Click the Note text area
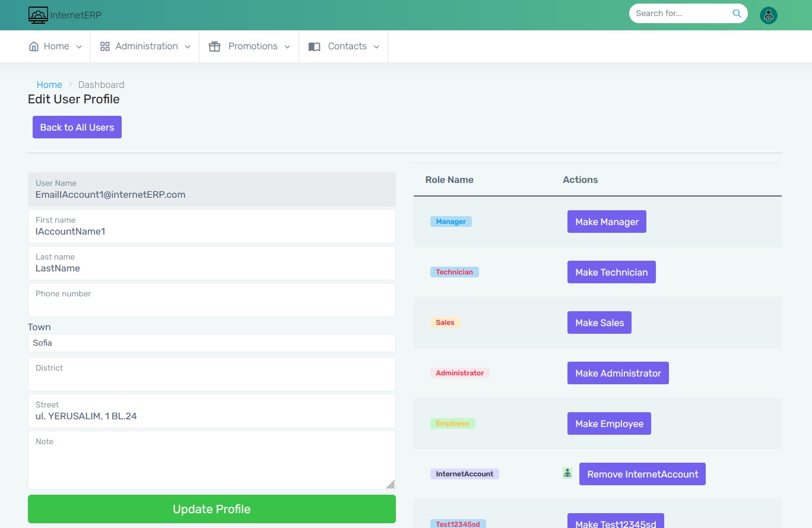Viewport: 812px width, 528px height. coord(212,460)
